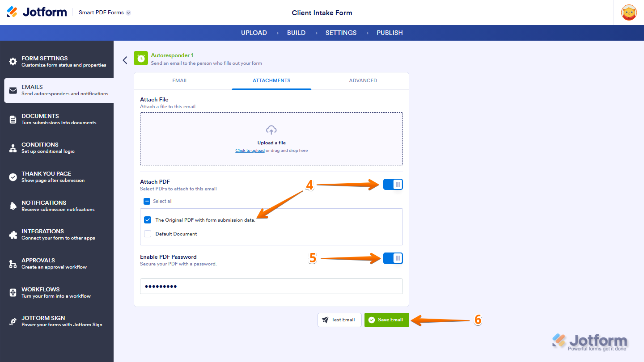This screenshot has width=644, height=362.
Task: Open Form Settings in the sidebar
Action: 57,62
